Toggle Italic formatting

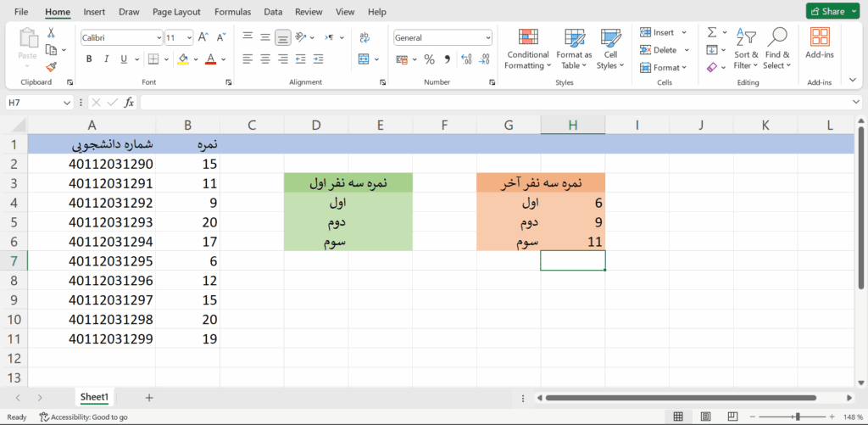pyautogui.click(x=107, y=59)
